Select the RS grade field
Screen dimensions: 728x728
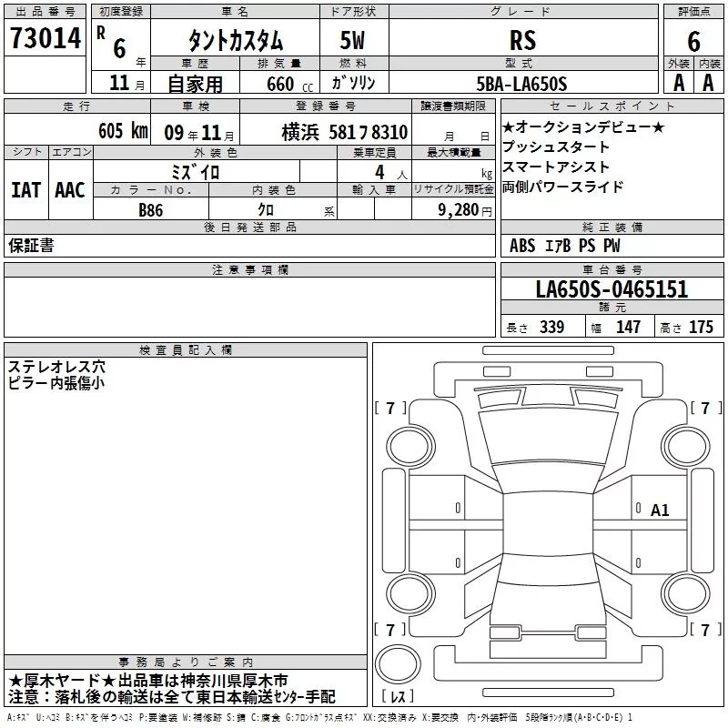(x=522, y=41)
